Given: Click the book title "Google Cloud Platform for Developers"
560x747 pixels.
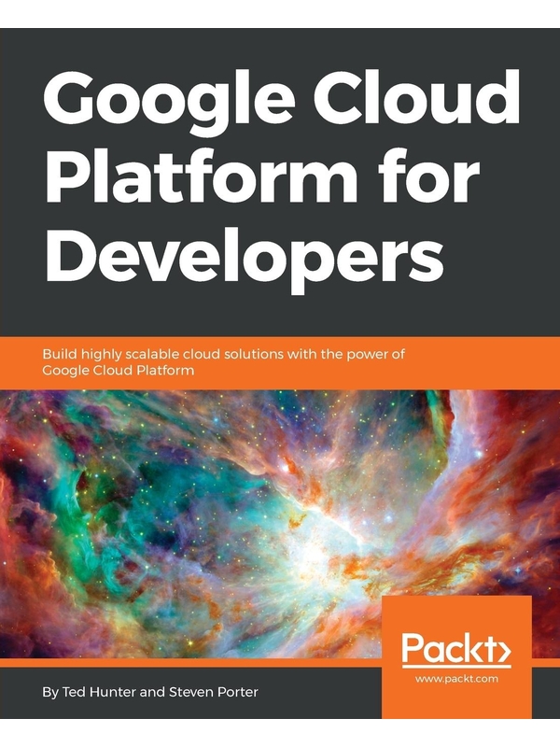Looking at the screenshot, I should 282,180.
